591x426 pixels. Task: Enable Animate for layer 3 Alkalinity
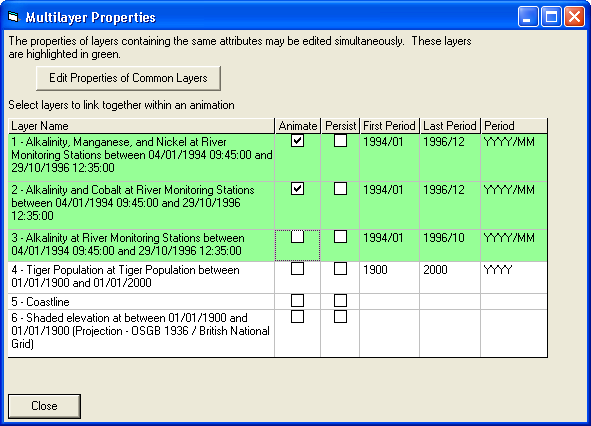click(297, 237)
